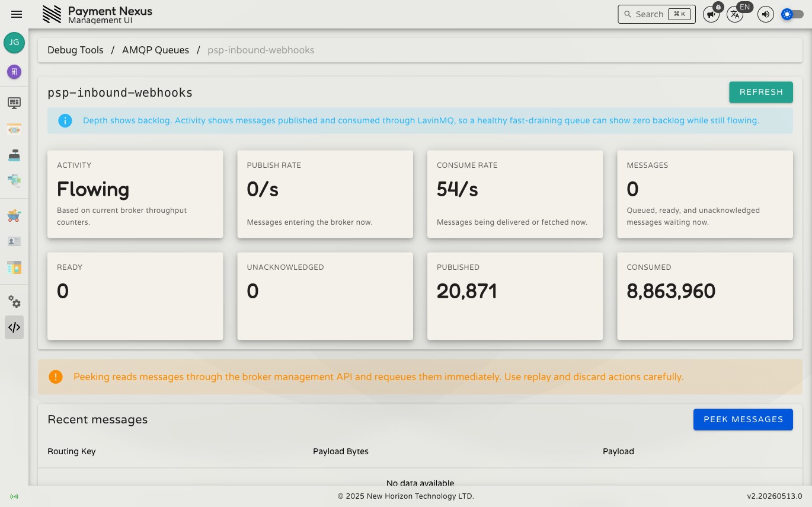Open the settings gears sidebar icon
The height and width of the screenshot is (507, 812).
click(x=14, y=302)
